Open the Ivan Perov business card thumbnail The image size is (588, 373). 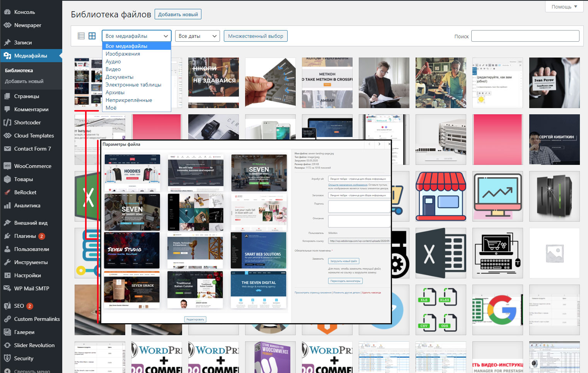pos(554,83)
